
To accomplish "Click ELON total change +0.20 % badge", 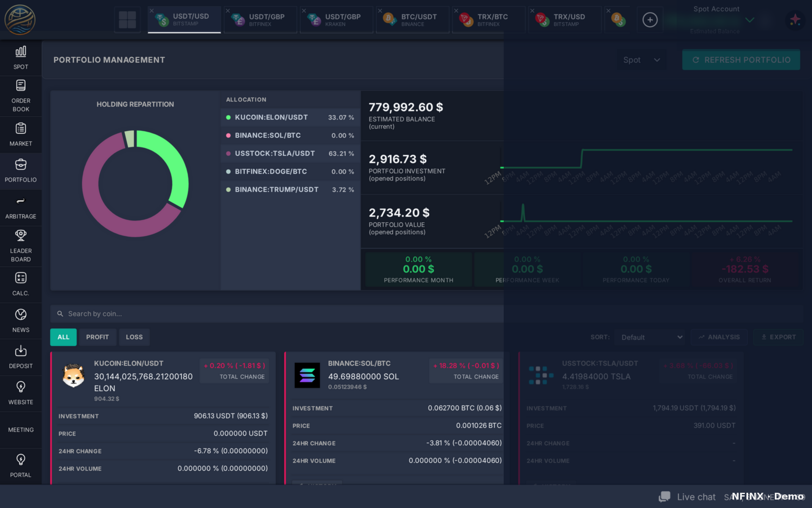I will click(234, 371).
